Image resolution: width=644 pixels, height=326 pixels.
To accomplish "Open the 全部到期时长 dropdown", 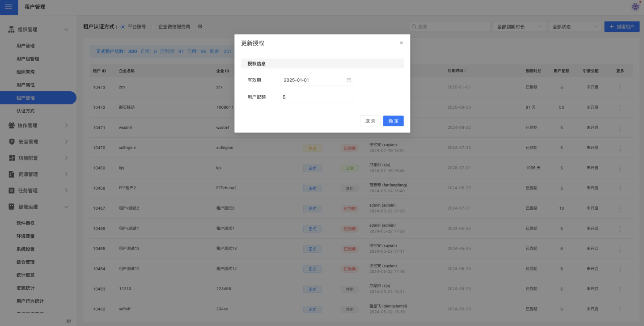I will pos(520,27).
